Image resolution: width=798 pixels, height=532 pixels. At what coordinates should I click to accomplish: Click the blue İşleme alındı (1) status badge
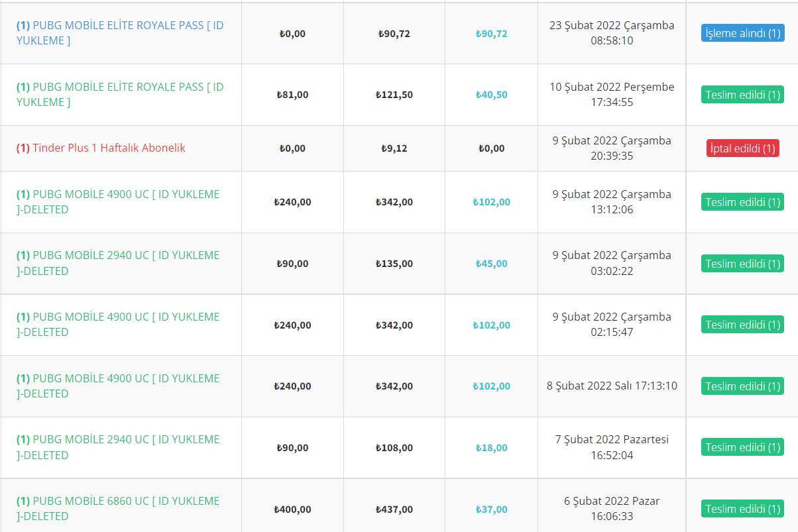coord(742,33)
